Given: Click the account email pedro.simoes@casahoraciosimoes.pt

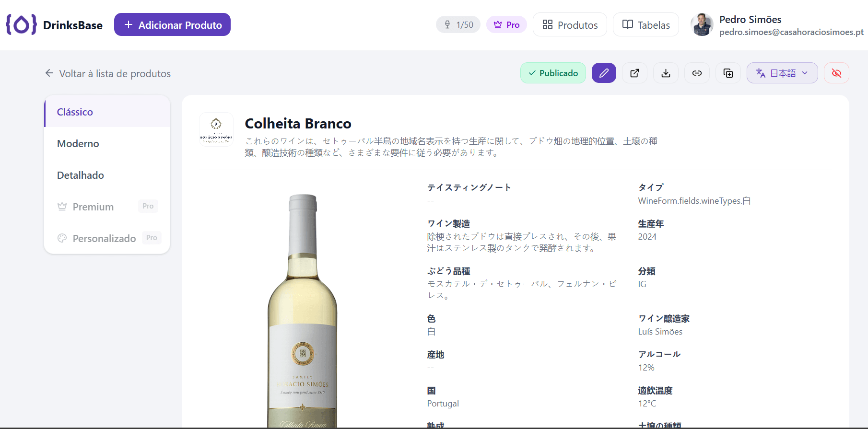Looking at the screenshot, I should [791, 32].
